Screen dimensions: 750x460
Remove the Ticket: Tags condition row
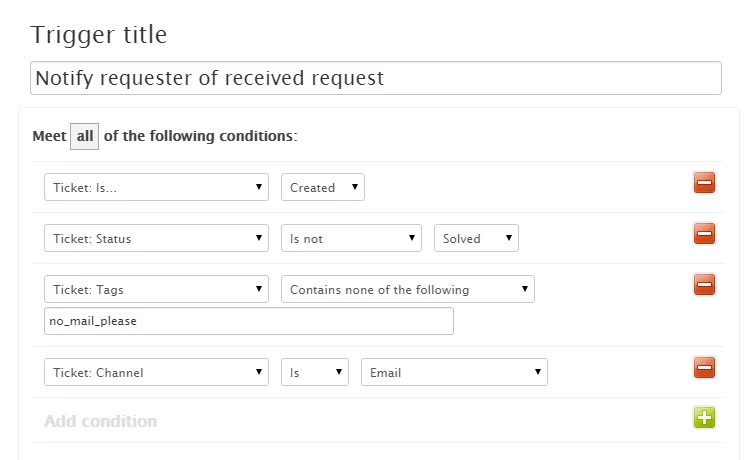coord(704,285)
